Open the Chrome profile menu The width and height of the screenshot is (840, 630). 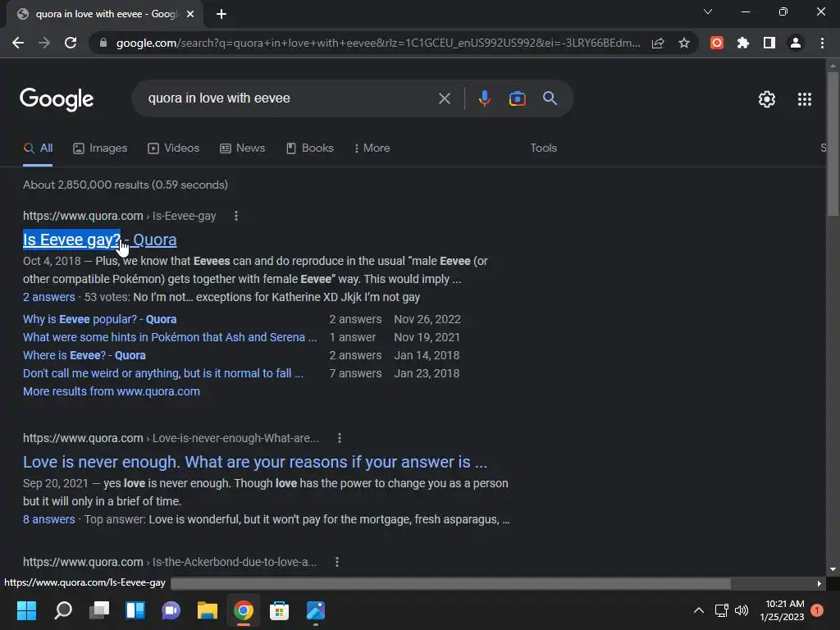tap(795, 43)
